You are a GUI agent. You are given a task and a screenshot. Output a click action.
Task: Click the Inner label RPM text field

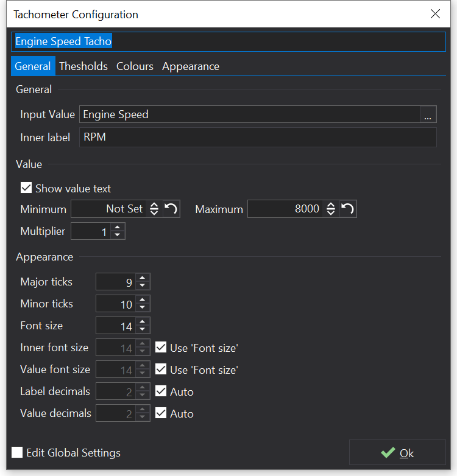click(258, 138)
